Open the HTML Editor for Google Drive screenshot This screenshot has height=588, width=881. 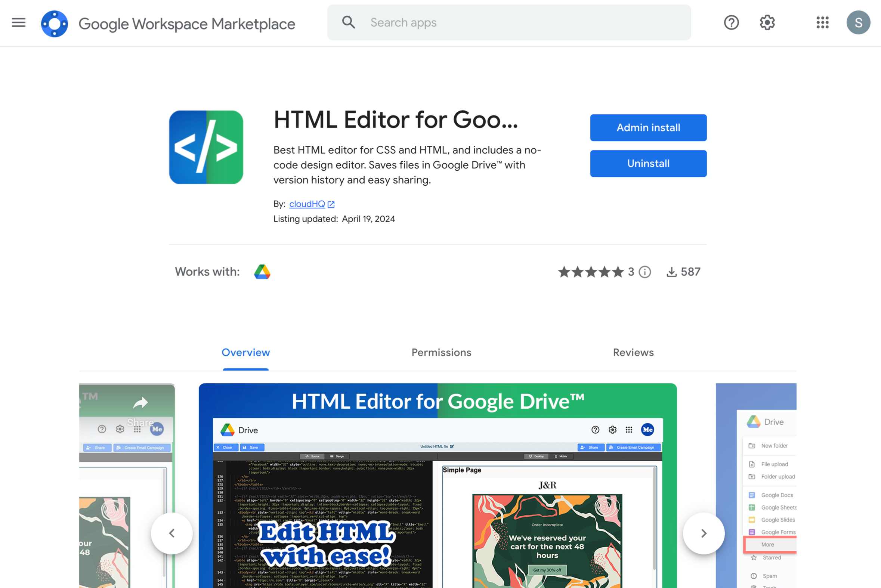[x=438, y=486]
